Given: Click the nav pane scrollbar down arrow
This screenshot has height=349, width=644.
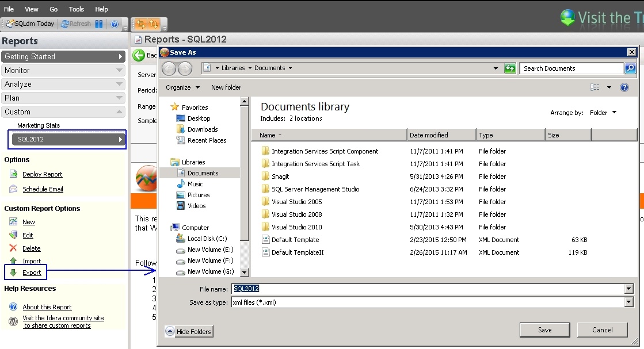Looking at the screenshot, I should click(x=245, y=272).
